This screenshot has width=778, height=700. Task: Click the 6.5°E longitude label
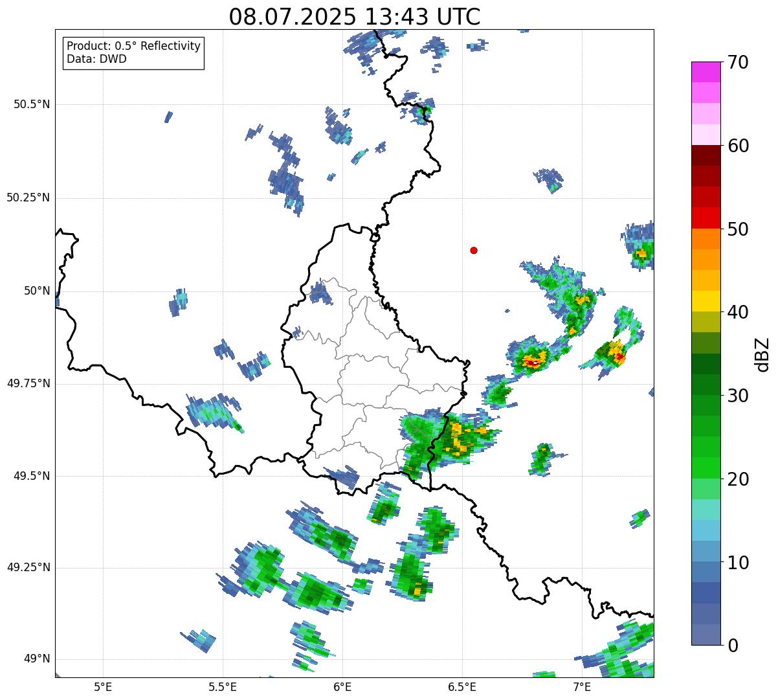click(x=462, y=686)
